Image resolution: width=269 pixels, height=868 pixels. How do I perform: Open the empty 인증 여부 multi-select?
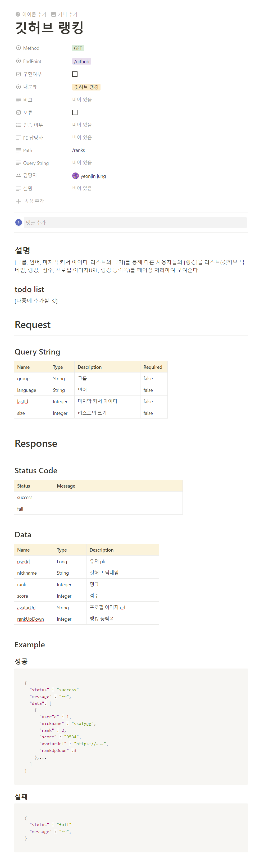click(x=82, y=125)
